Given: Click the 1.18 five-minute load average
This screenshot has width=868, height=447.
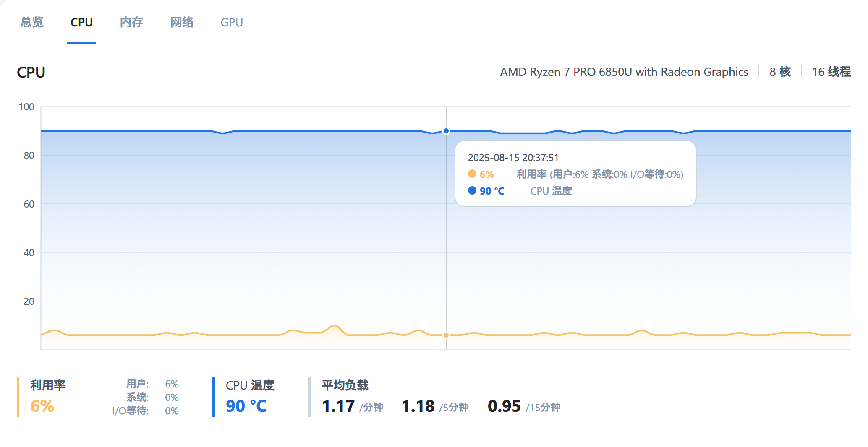Looking at the screenshot, I should pyautogui.click(x=418, y=406).
